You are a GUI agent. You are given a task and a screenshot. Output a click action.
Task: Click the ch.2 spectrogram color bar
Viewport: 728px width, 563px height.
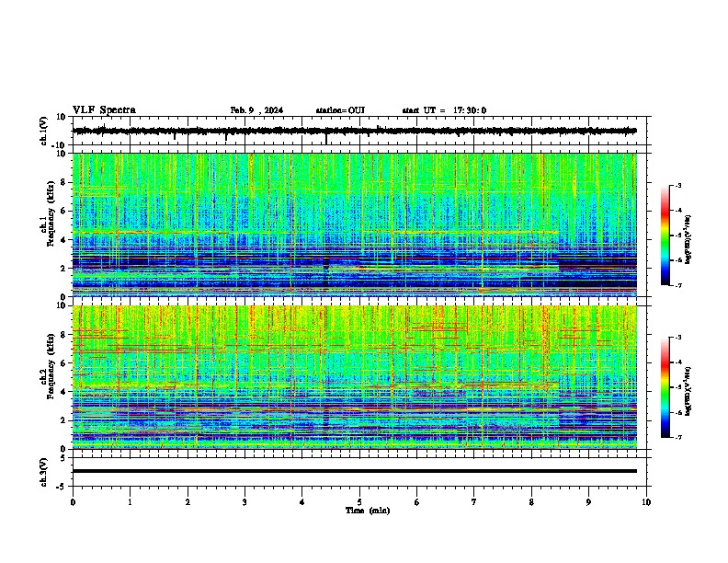tap(665, 387)
